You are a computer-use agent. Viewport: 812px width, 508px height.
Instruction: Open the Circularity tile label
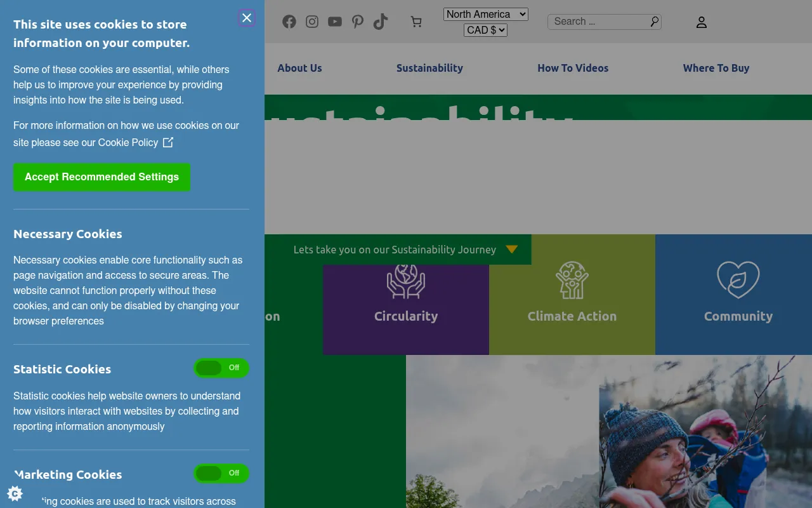pos(406,316)
